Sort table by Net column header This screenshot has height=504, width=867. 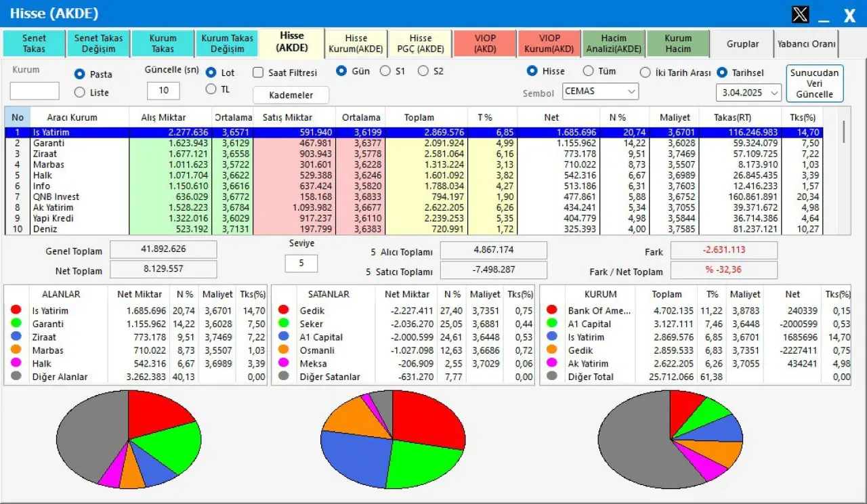click(551, 117)
